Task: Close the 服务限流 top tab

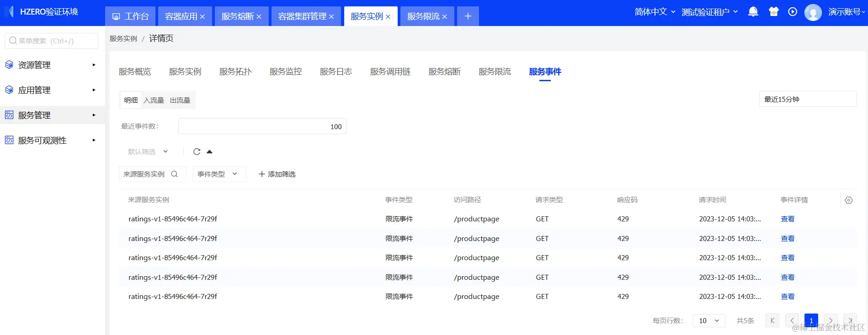Action: pos(445,17)
